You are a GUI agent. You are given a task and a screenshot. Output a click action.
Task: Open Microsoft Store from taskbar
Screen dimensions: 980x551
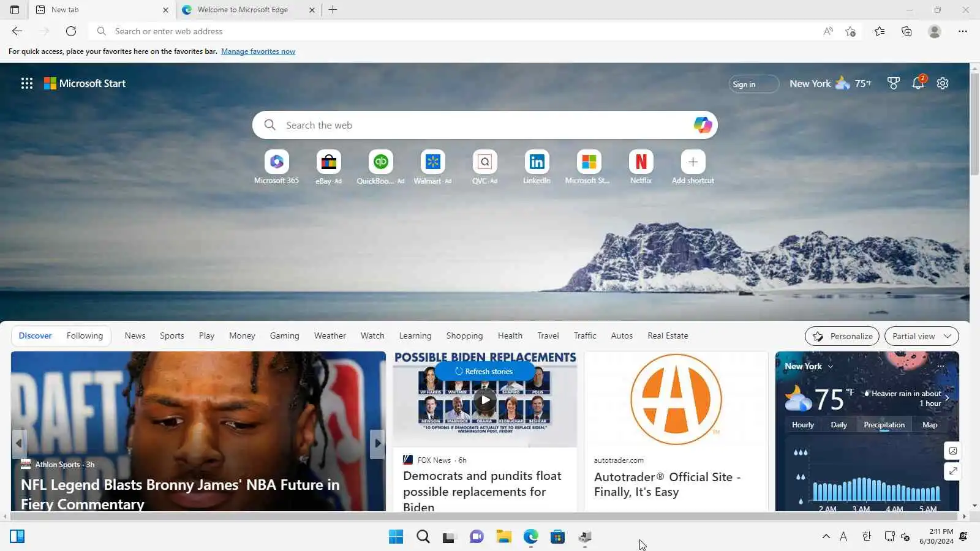pyautogui.click(x=557, y=537)
